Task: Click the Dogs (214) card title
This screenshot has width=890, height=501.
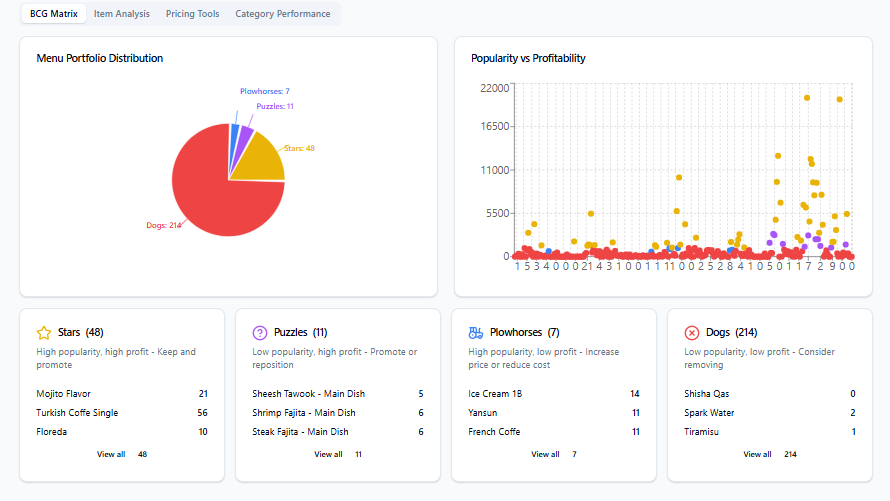Action: pos(732,332)
